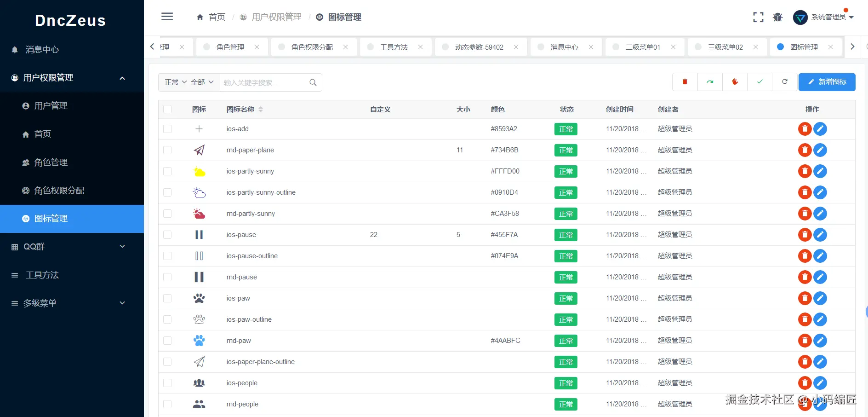Screen dimensions: 868x417
Task: Click the red trash batch delete toolbar button
Action: pyautogui.click(x=685, y=82)
